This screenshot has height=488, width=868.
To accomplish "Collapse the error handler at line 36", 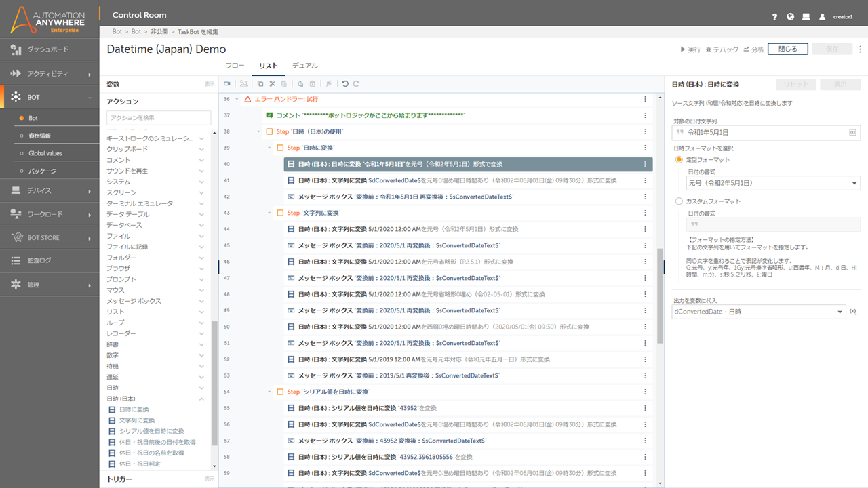I will tap(237, 99).
